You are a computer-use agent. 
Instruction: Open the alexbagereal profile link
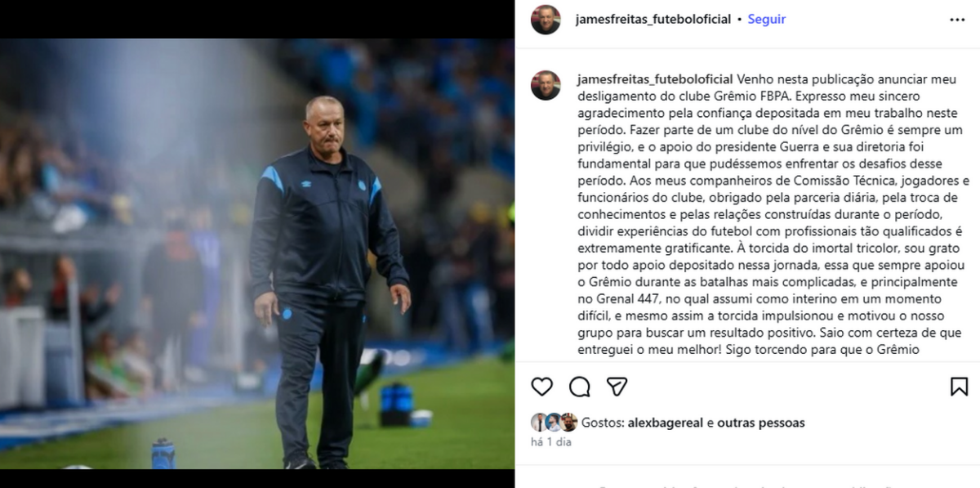[666, 423]
